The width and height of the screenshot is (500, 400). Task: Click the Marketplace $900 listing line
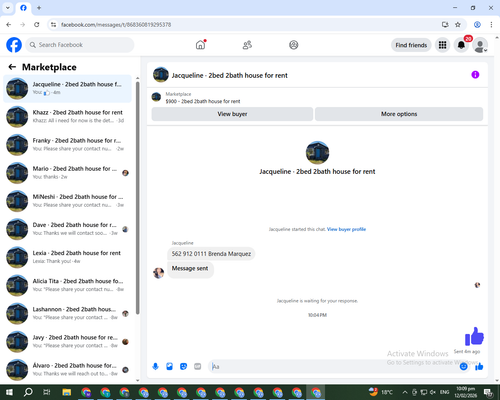(203, 101)
